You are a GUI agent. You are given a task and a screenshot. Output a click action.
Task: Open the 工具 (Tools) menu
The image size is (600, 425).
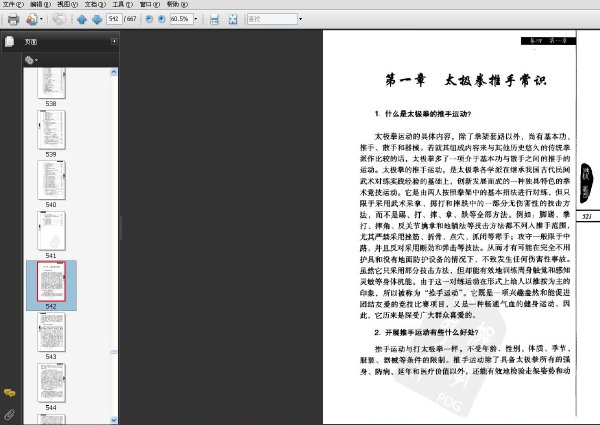(122, 4)
